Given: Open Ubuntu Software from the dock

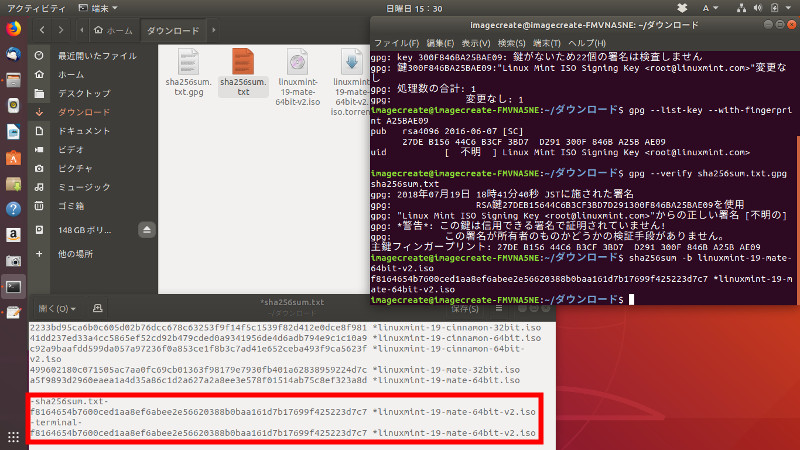Looking at the screenshot, I should click(13, 158).
